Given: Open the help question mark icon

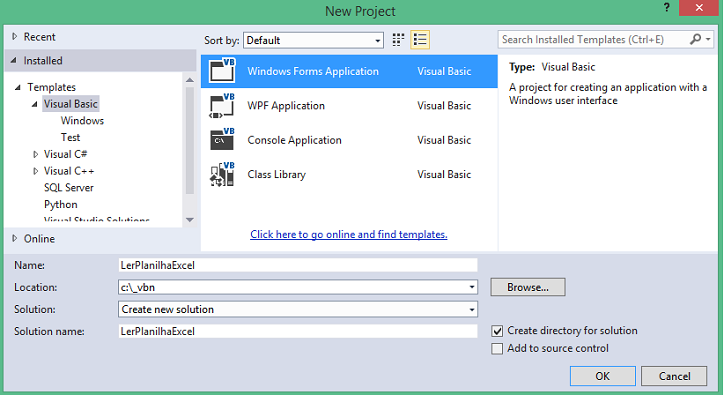Looking at the screenshot, I should coord(667,8).
